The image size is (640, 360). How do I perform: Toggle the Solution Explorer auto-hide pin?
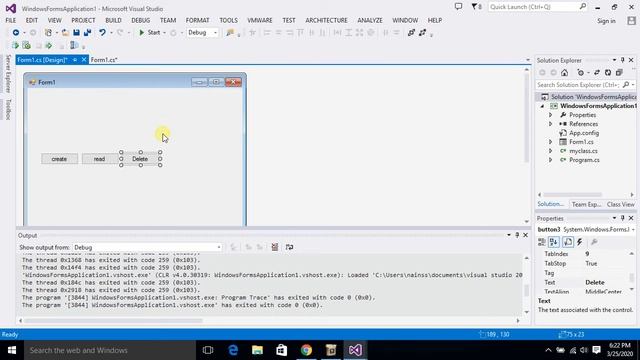click(622, 60)
